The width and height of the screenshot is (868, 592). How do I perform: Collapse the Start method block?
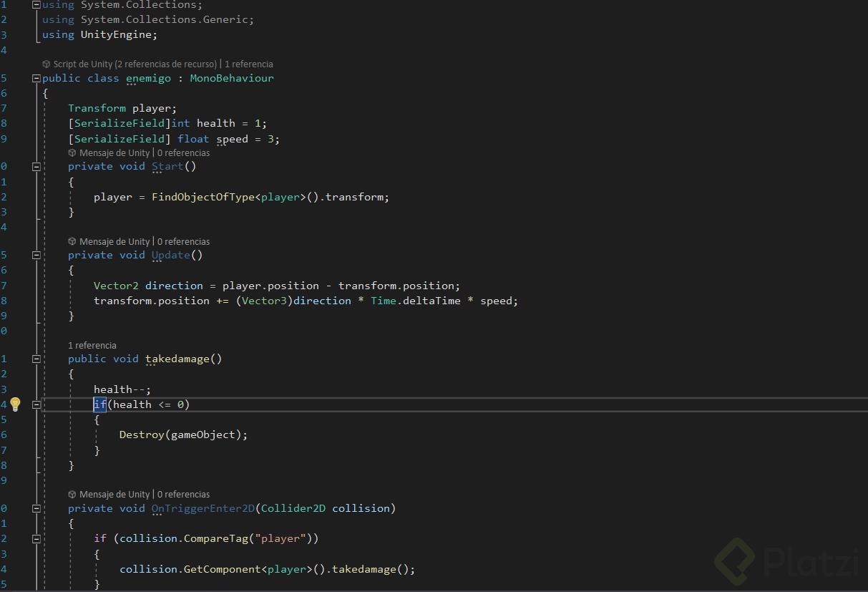tap(36, 166)
